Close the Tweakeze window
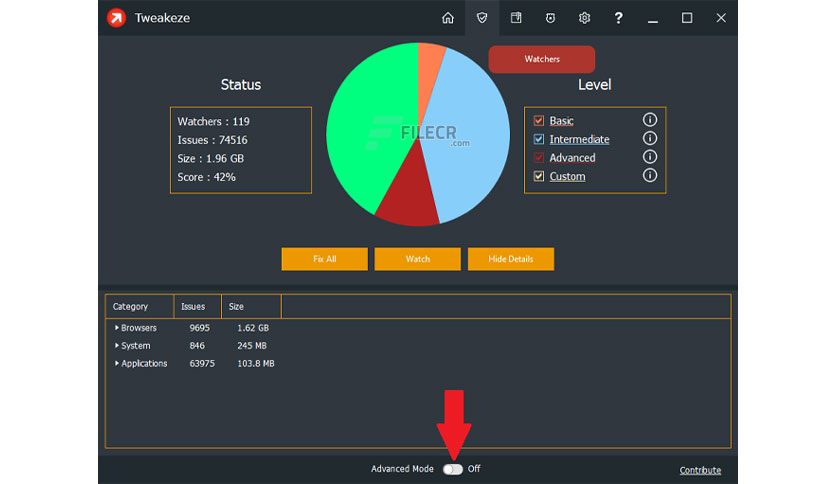Image resolution: width=836 pixels, height=484 pixels. 721,18
